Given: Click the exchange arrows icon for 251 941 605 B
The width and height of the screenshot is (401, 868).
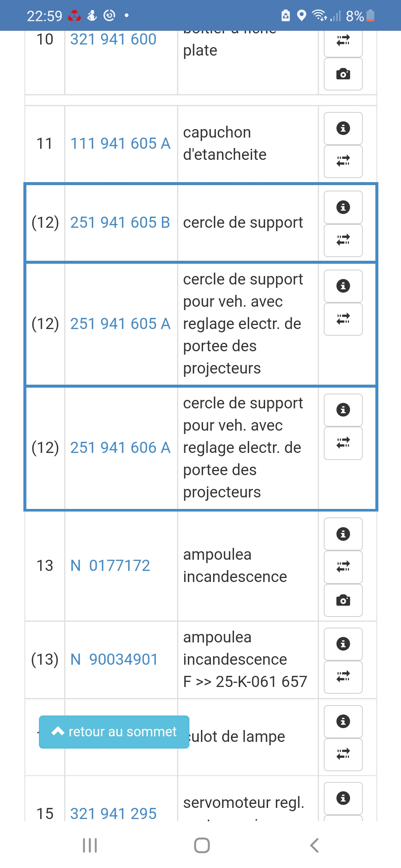Looking at the screenshot, I should coord(343,240).
